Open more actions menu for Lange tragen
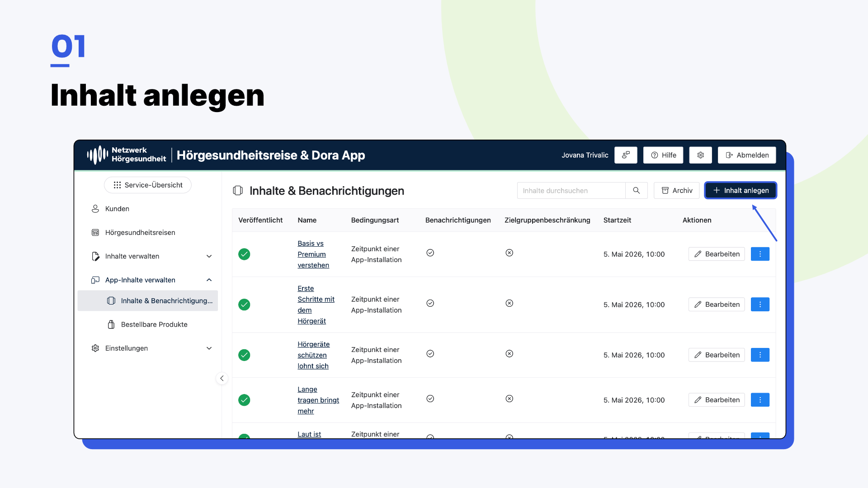Screen dimensions: 868x488 tap(760, 400)
